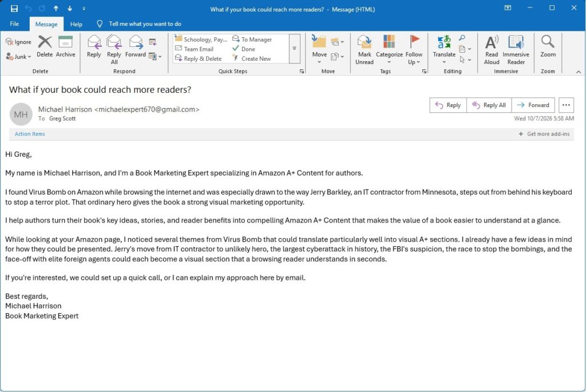Start Read Aloud

(492, 50)
